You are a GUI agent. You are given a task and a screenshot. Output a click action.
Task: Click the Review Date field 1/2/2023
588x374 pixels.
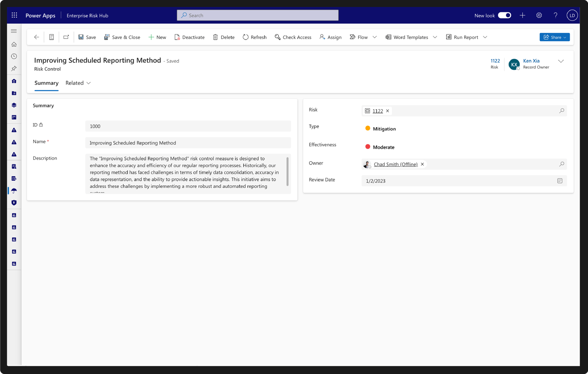(x=464, y=181)
